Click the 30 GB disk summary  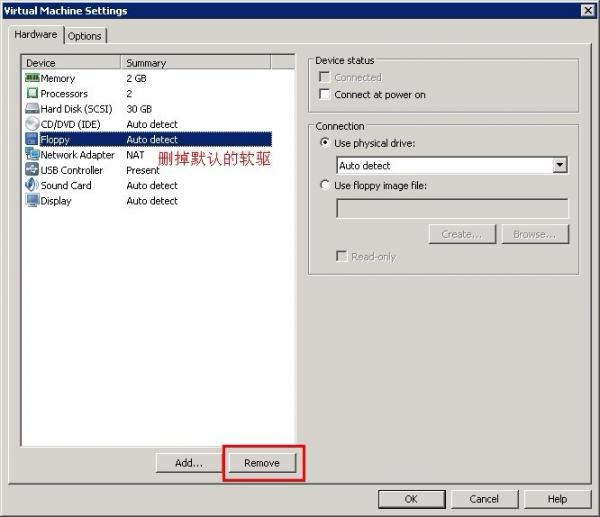pyautogui.click(x=139, y=109)
